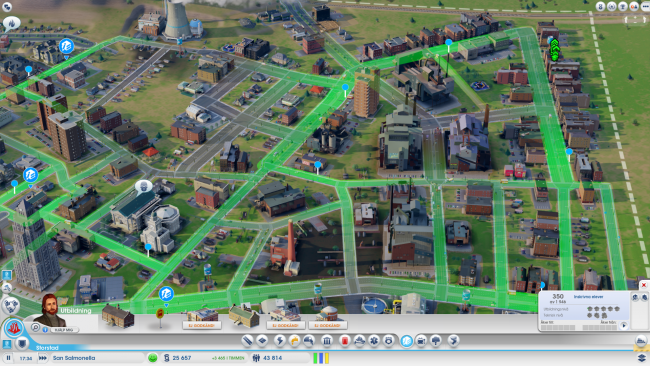Click the fire alert speech bubble

pos(11,24)
